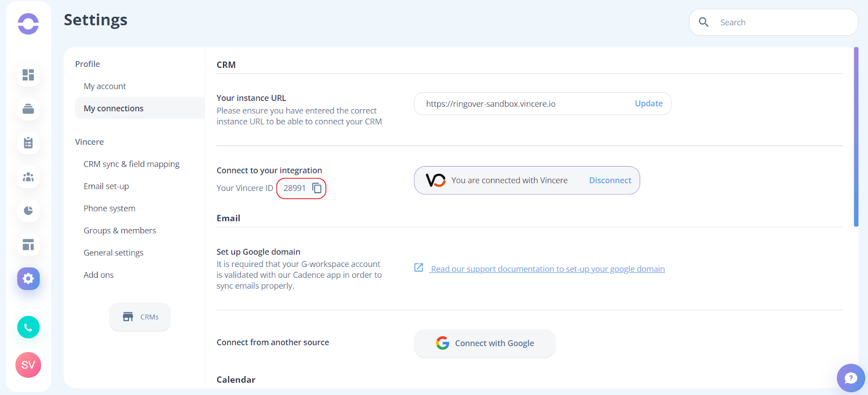Copy the Vincere ID 28991
This screenshot has height=395, width=868.
coord(317,188)
